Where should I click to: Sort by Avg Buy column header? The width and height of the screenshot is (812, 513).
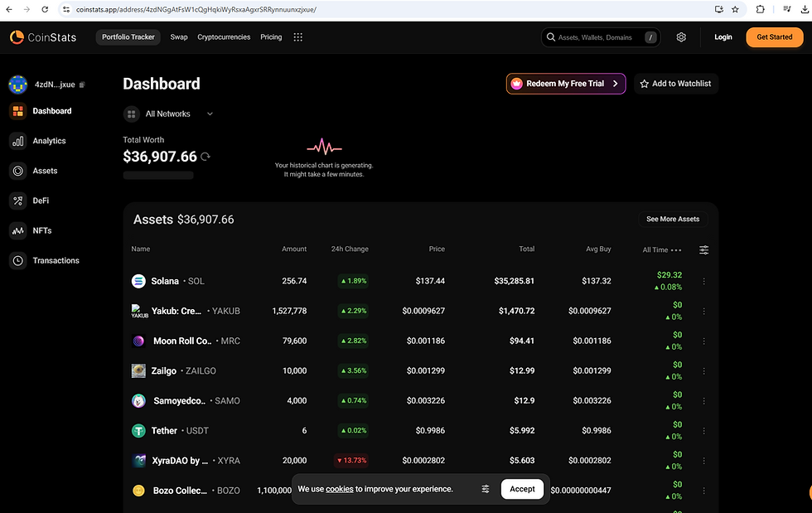pos(598,249)
